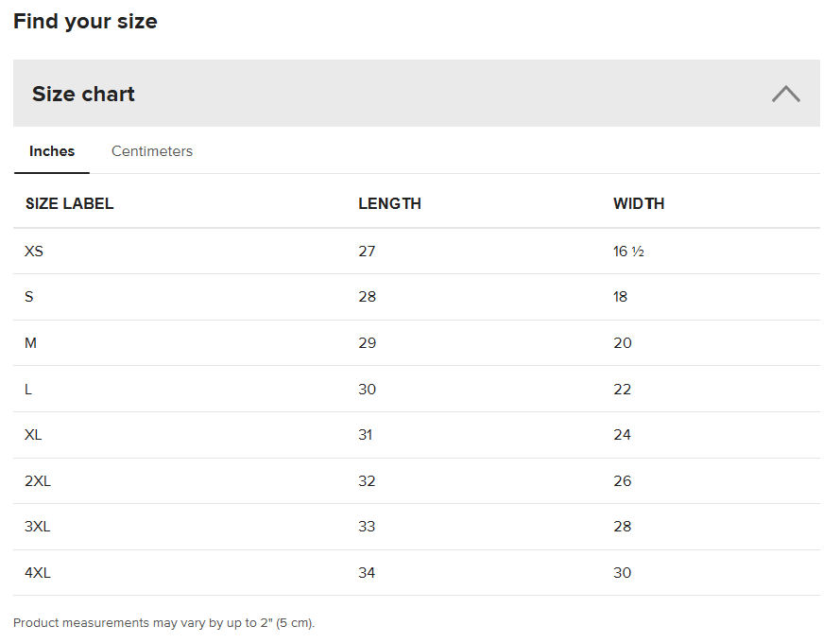The height and width of the screenshot is (643, 840).
Task: Select the M size row label
Action: (30, 342)
